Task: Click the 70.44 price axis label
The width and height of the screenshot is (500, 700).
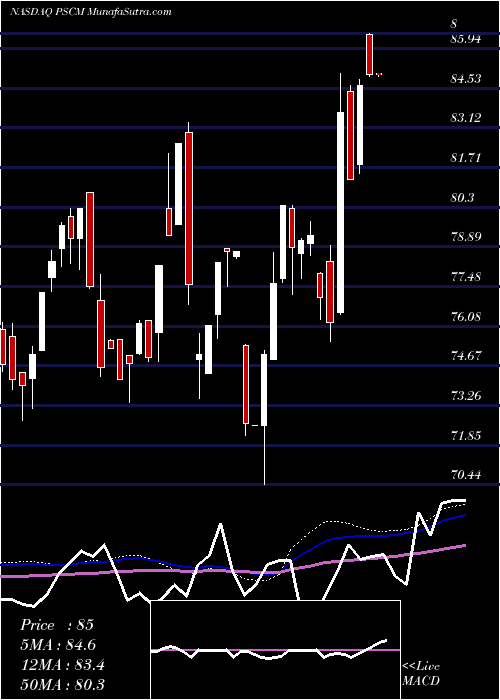Action: tap(466, 475)
